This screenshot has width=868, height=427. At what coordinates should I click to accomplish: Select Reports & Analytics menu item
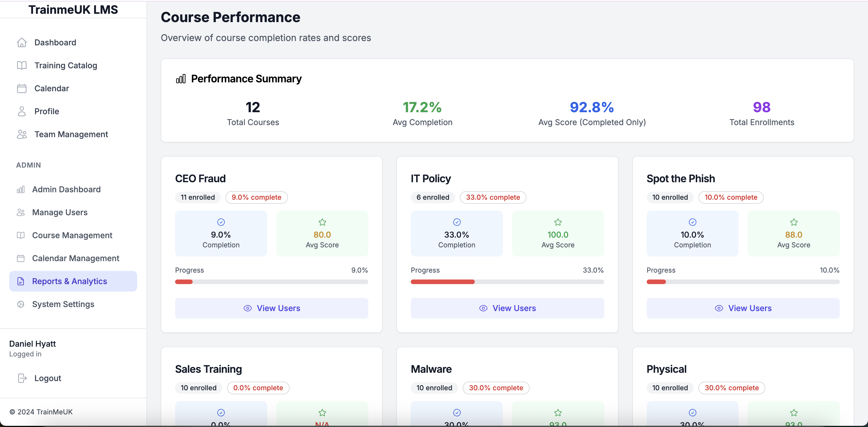[73, 281]
